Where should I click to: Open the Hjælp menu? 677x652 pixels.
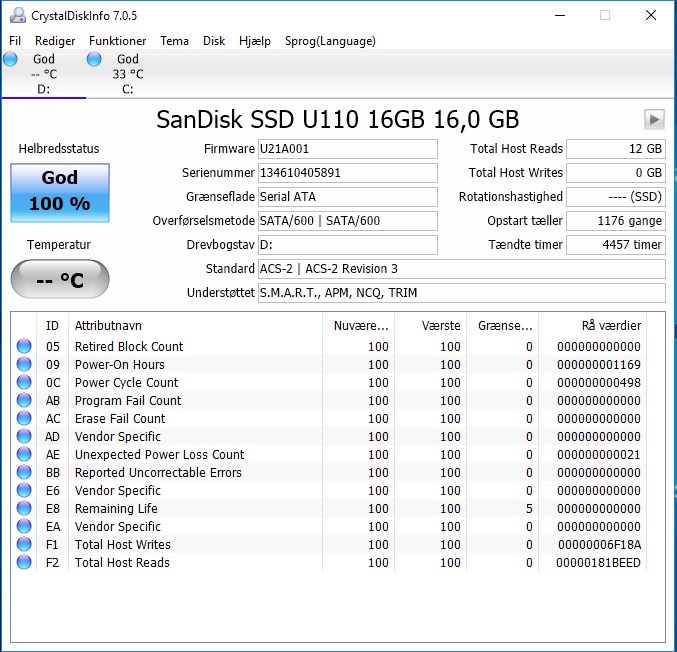(x=255, y=41)
